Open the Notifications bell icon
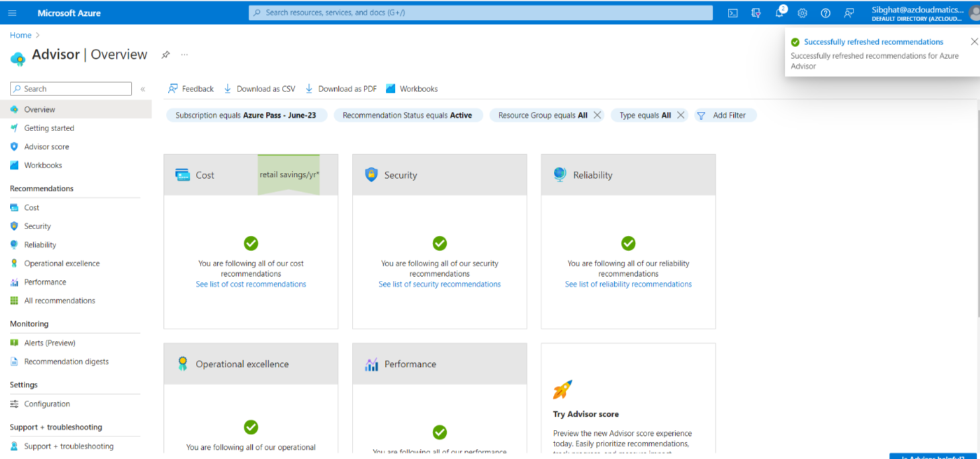980x459 pixels. coord(779,12)
